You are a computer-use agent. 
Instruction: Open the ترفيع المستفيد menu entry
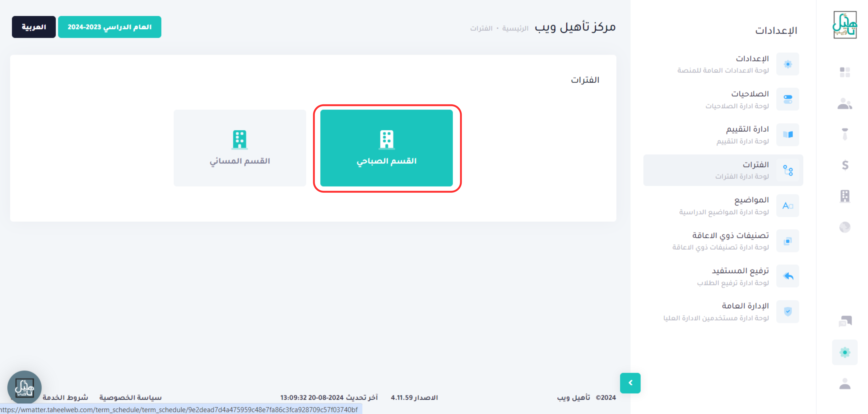[x=723, y=276]
